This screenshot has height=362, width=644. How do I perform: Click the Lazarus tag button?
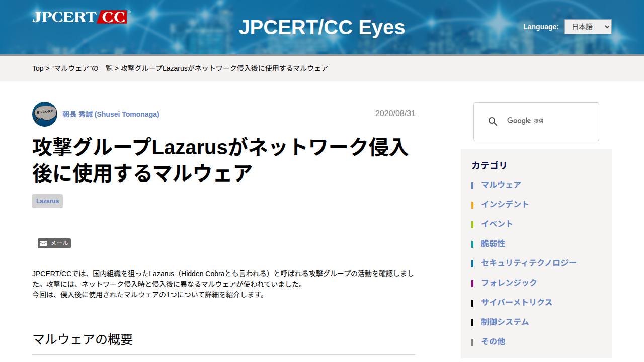[x=47, y=201]
